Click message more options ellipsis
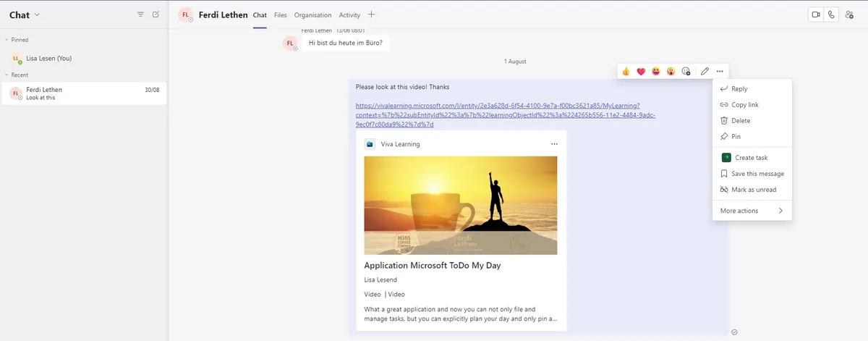Image resolution: width=868 pixels, height=341 pixels. coord(720,71)
